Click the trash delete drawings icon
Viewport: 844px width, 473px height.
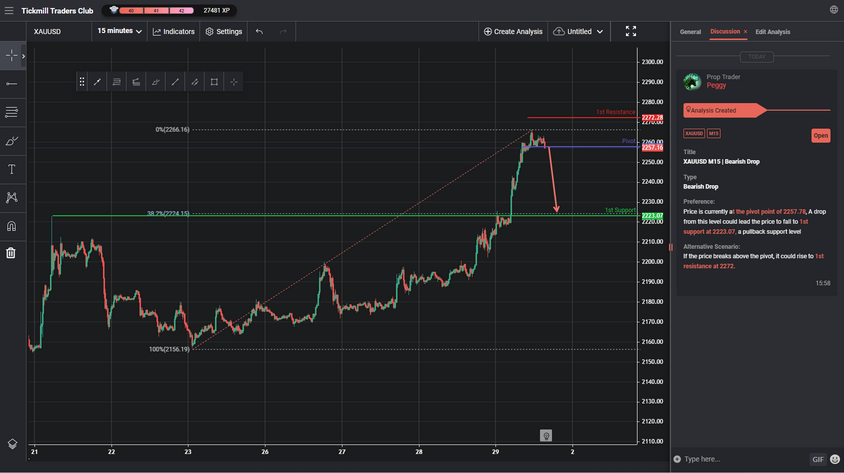[x=11, y=253]
